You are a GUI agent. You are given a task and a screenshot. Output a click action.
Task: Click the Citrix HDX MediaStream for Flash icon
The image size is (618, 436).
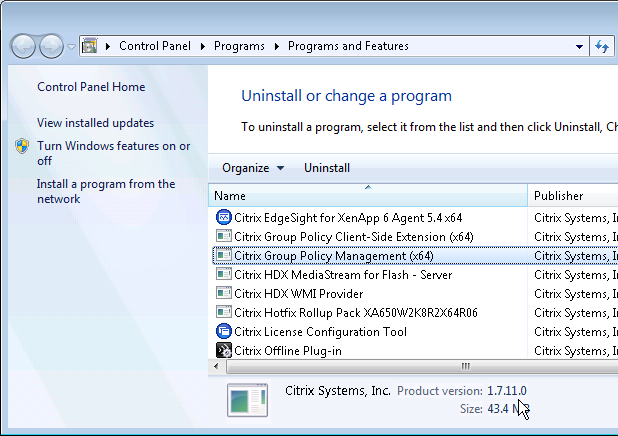(223, 274)
